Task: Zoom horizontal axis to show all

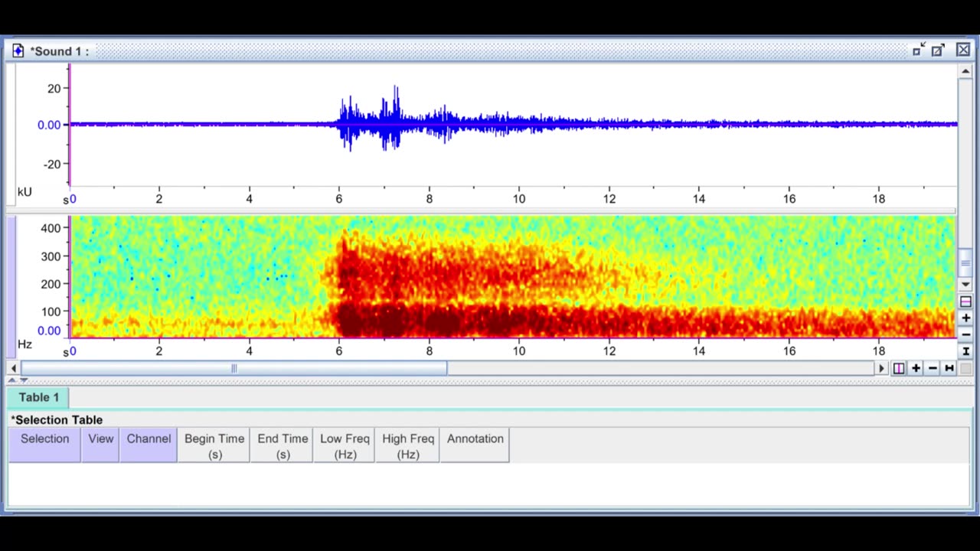Action: pos(949,368)
